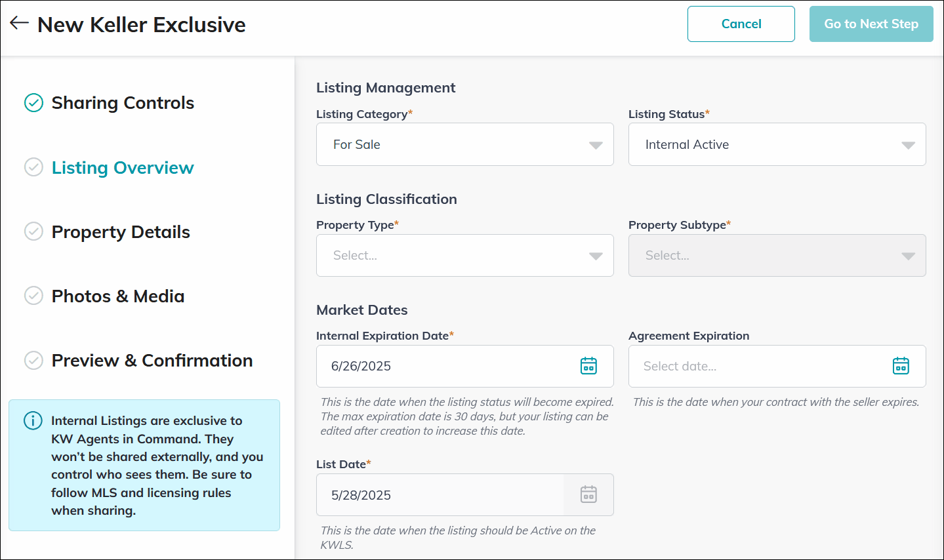Click the Internal Active value in Listing Status
Image resolution: width=944 pixels, height=560 pixels.
pos(687,145)
